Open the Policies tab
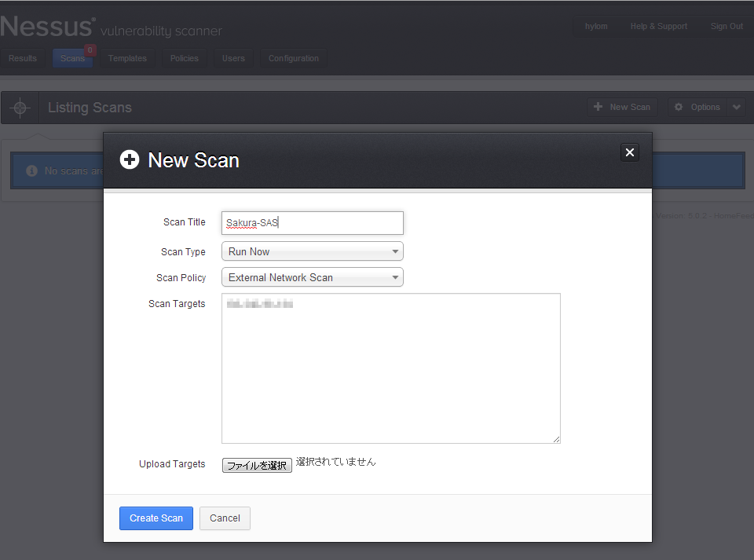Image resolution: width=754 pixels, height=560 pixels. pos(184,58)
